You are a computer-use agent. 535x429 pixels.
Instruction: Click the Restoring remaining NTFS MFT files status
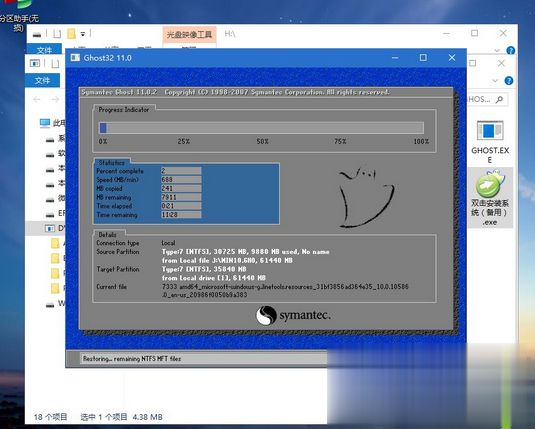(x=132, y=359)
